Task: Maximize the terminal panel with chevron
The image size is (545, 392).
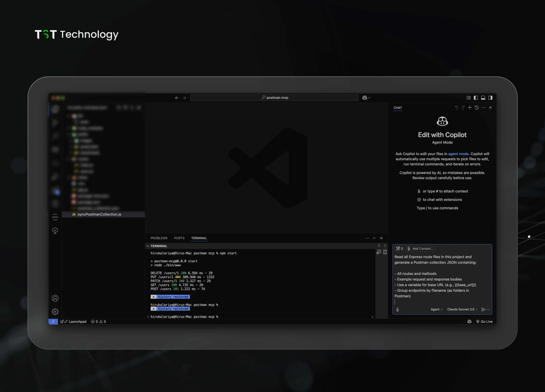Action: tap(374, 238)
